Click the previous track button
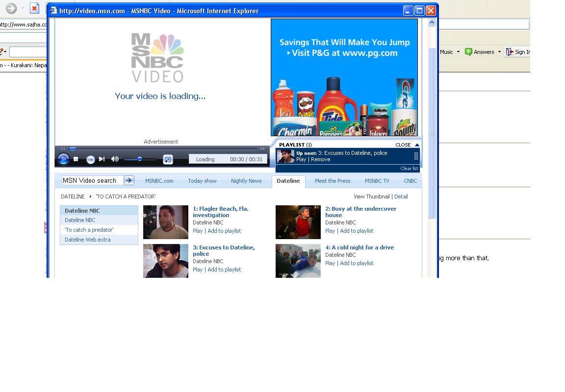 click(90, 159)
